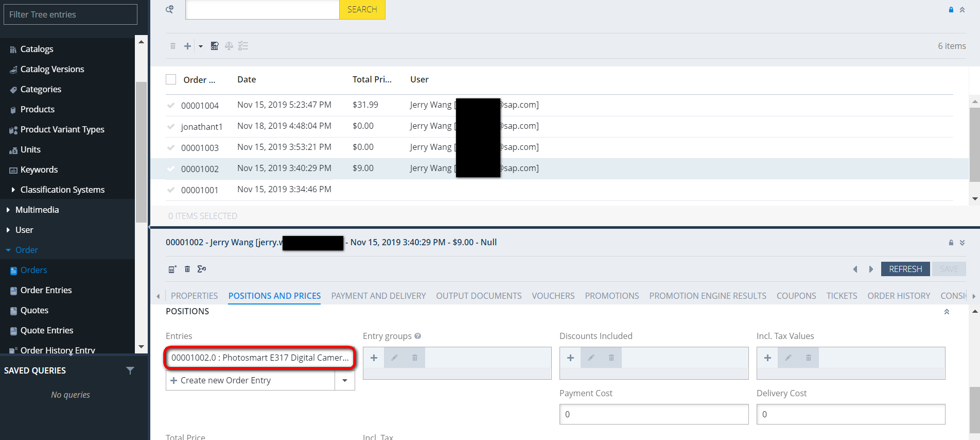Click the lock icon above the order list
The width and height of the screenshot is (980, 440).
point(951,10)
